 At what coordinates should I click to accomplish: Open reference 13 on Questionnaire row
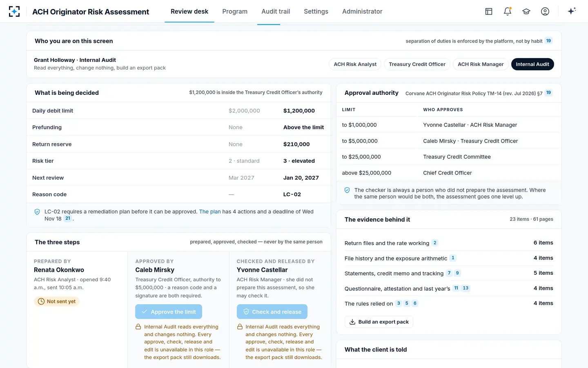[465, 288]
